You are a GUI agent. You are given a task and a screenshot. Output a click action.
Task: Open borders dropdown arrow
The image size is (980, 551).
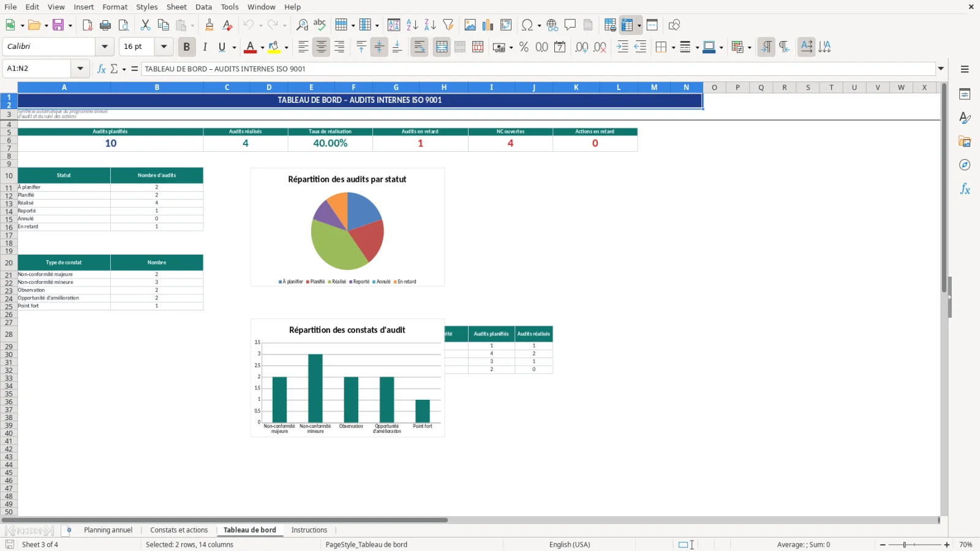click(x=673, y=47)
